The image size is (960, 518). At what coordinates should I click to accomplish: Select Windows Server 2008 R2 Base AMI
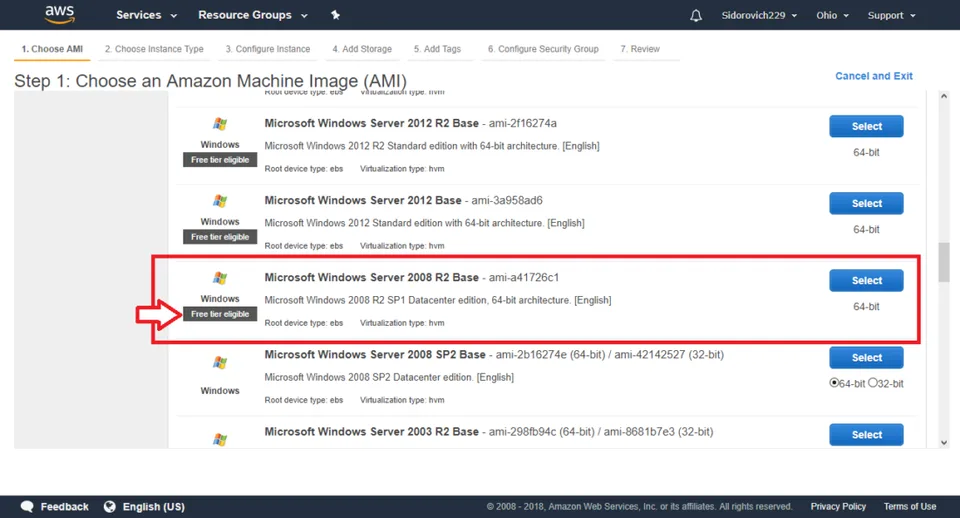click(866, 280)
